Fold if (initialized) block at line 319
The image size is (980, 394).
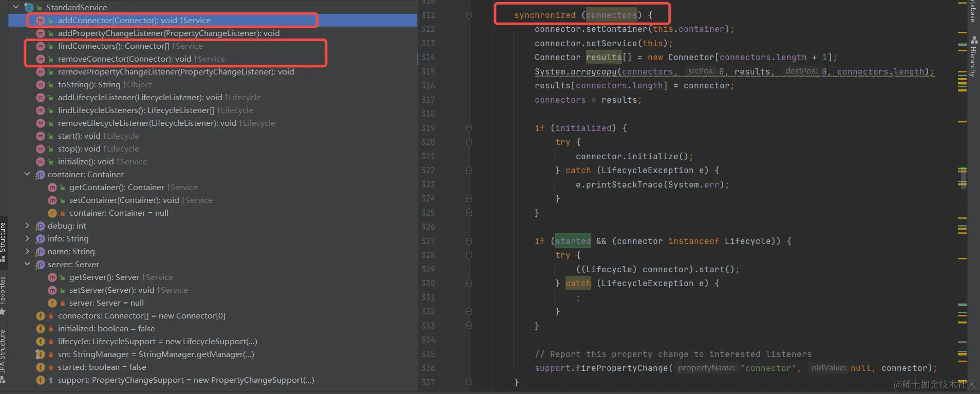coord(469,128)
